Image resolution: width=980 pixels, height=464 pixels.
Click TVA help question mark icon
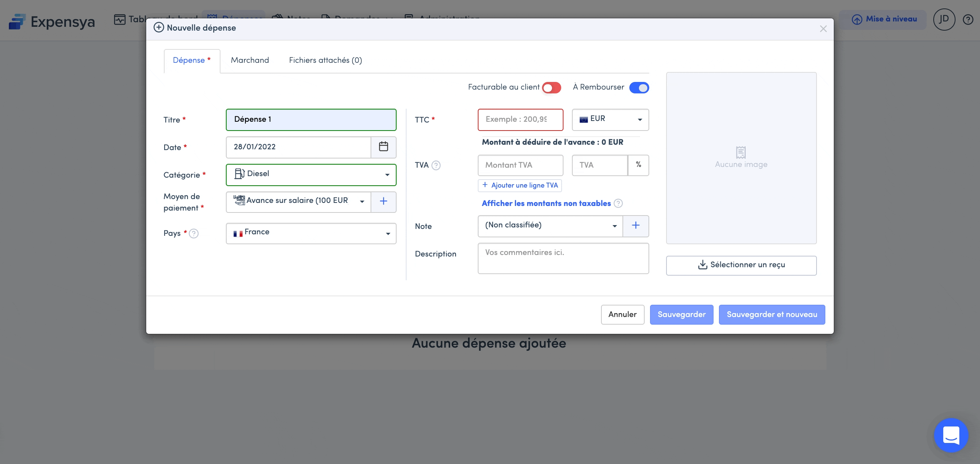point(436,165)
